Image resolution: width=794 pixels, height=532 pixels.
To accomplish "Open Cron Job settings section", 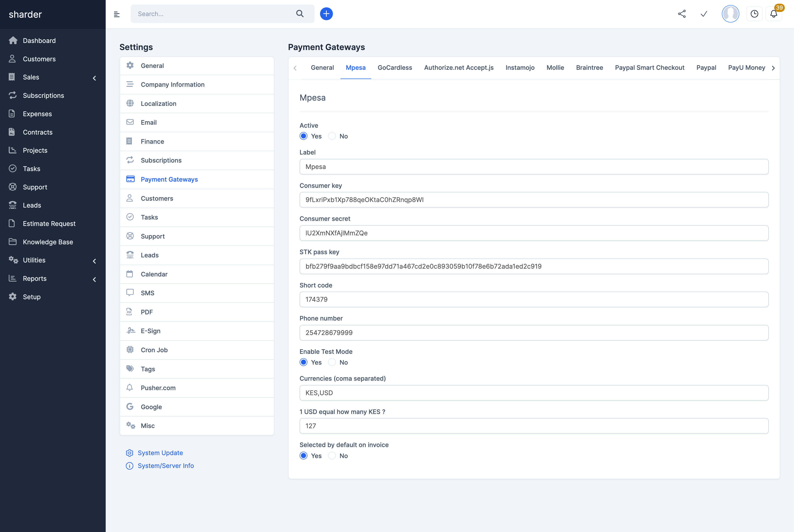I will coord(154,350).
